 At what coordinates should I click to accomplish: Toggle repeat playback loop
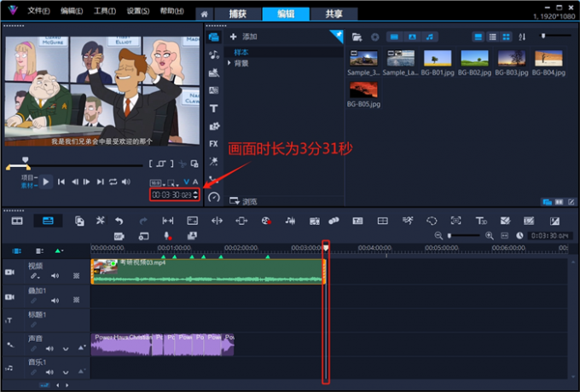113,182
